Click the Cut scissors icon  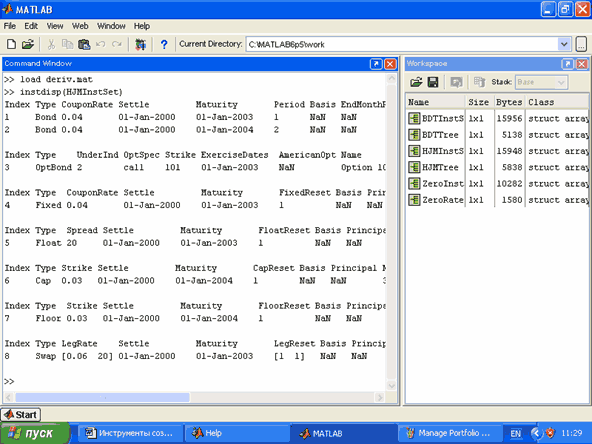click(x=51, y=45)
